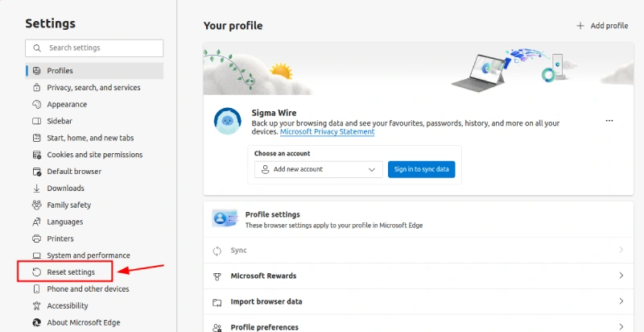Click the Accessibility figure icon

pos(36,305)
